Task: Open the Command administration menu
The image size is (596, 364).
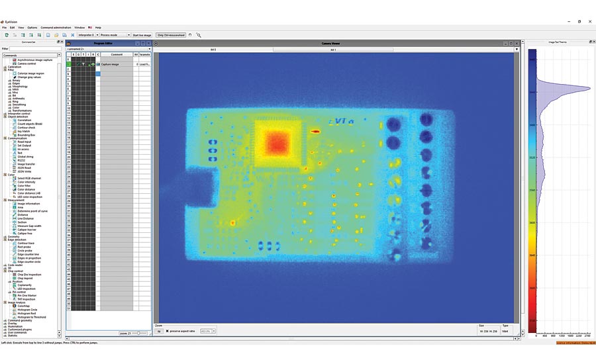Action: [56, 27]
